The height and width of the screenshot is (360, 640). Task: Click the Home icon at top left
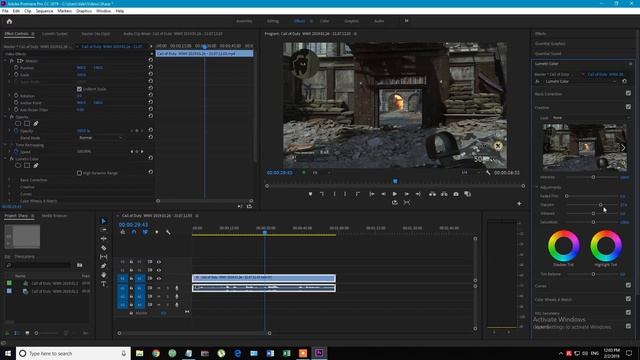(9, 21)
